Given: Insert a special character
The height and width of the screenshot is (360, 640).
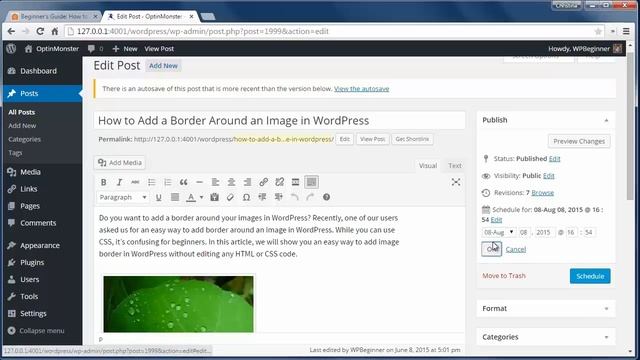Looking at the screenshot, I should tap(246, 198).
